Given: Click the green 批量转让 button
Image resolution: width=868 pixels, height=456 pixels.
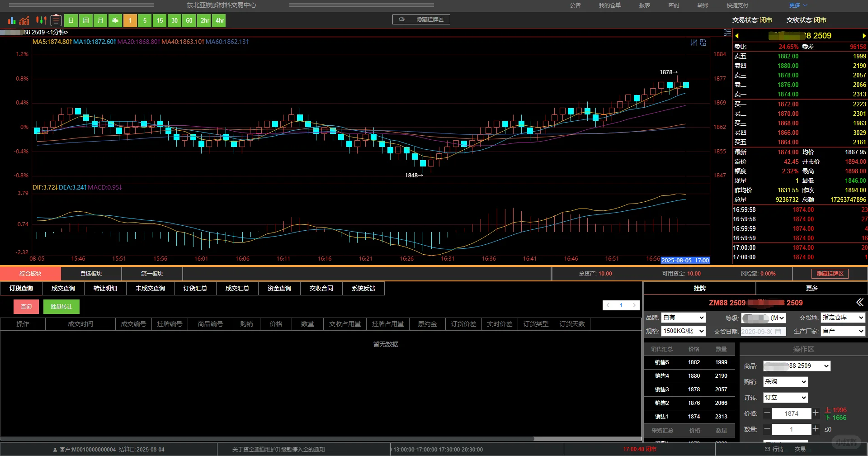Looking at the screenshot, I should pos(61,307).
